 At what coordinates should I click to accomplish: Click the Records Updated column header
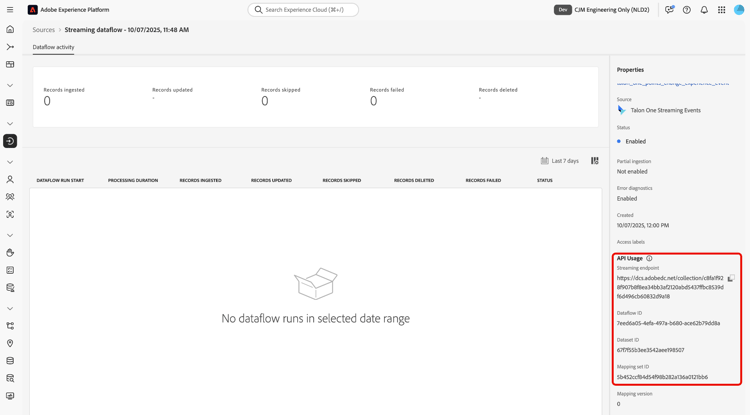[x=271, y=180]
